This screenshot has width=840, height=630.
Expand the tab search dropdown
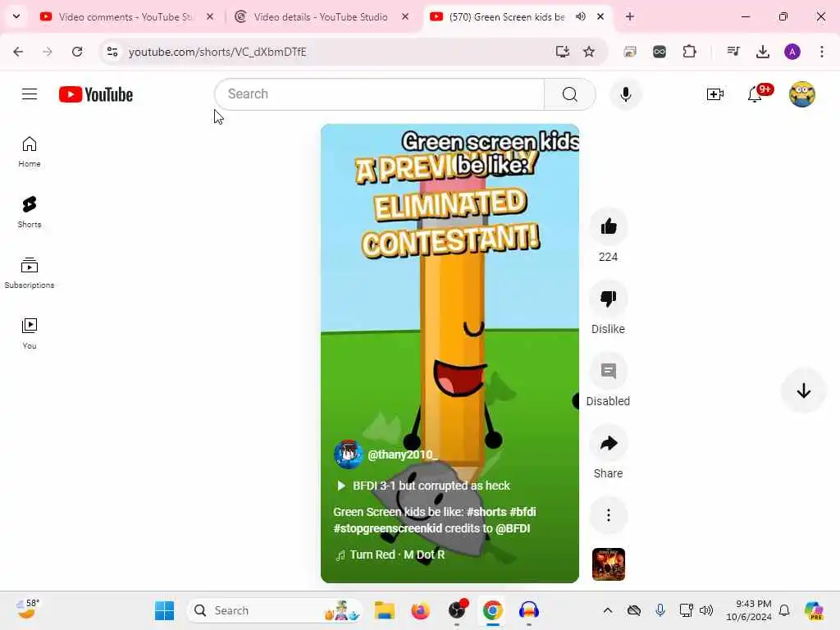[16, 16]
